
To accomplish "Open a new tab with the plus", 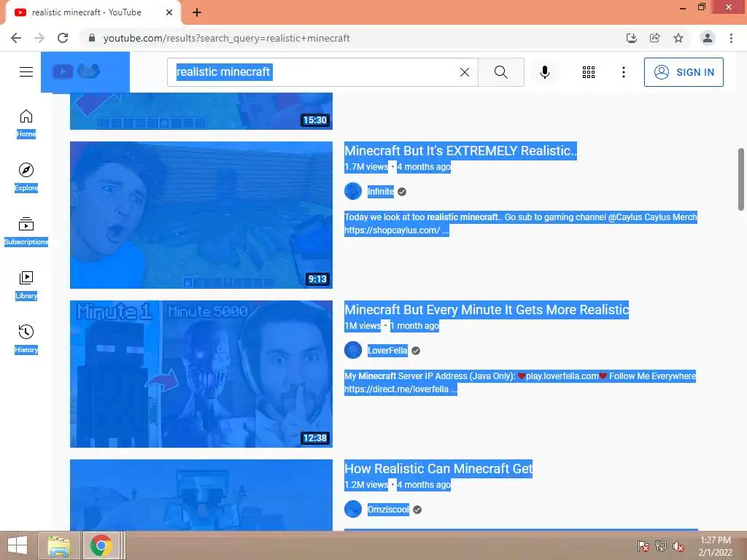I will (197, 13).
